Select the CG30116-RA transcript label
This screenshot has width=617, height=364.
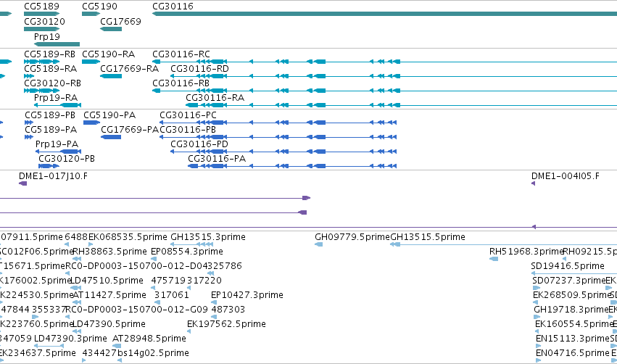click(215, 98)
